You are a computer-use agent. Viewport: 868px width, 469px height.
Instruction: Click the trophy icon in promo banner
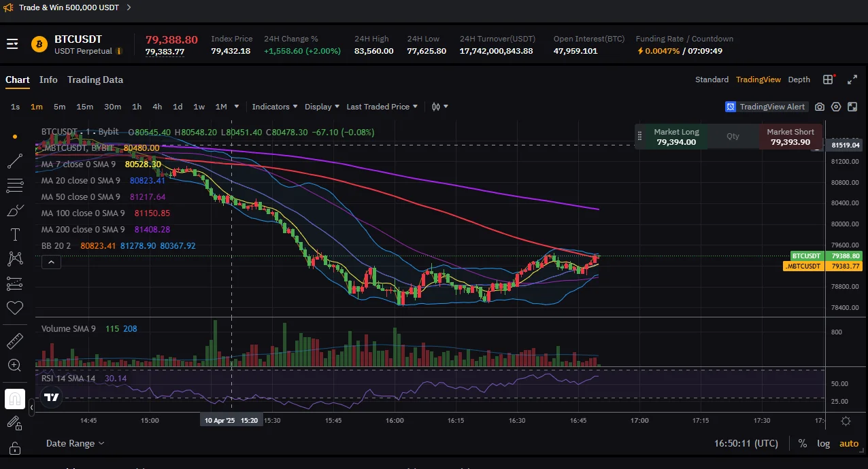tap(7, 7)
